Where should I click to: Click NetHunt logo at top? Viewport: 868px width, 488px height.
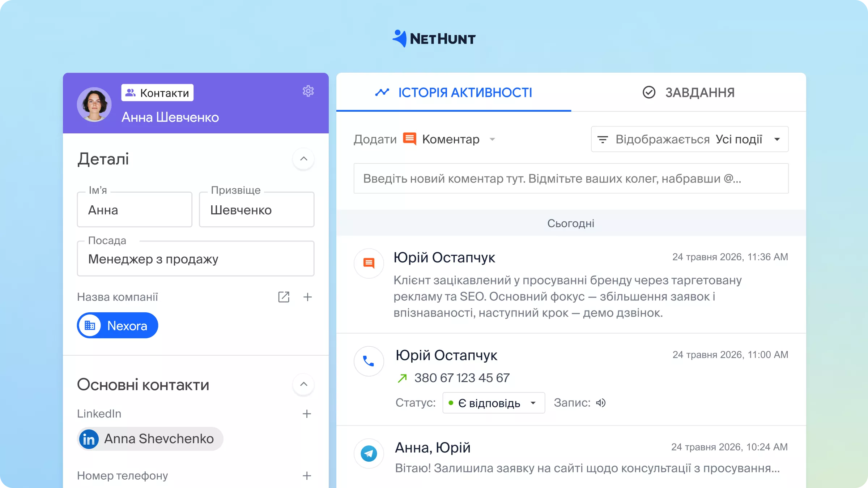click(x=434, y=39)
